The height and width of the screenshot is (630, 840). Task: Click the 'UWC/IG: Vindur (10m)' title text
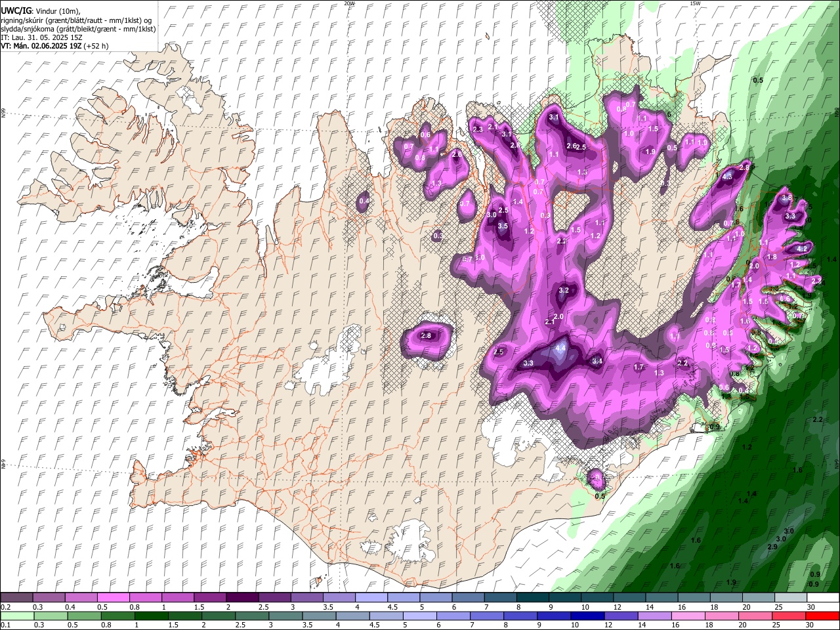pos(40,11)
